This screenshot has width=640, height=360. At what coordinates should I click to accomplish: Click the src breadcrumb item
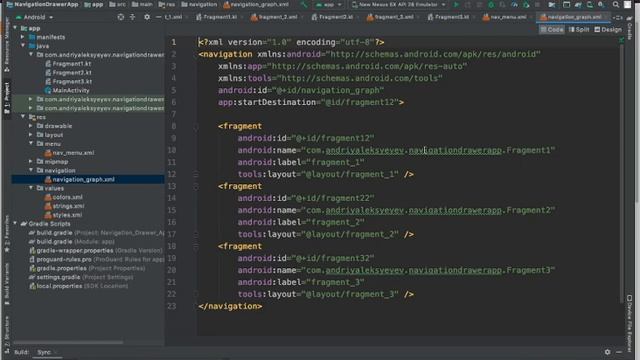point(118,4)
